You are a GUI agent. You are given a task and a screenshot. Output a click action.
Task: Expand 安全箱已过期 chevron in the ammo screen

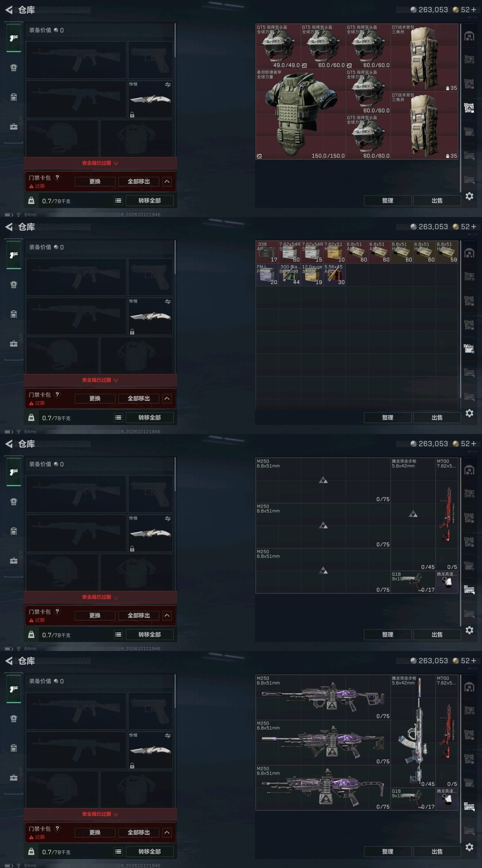[116, 380]
